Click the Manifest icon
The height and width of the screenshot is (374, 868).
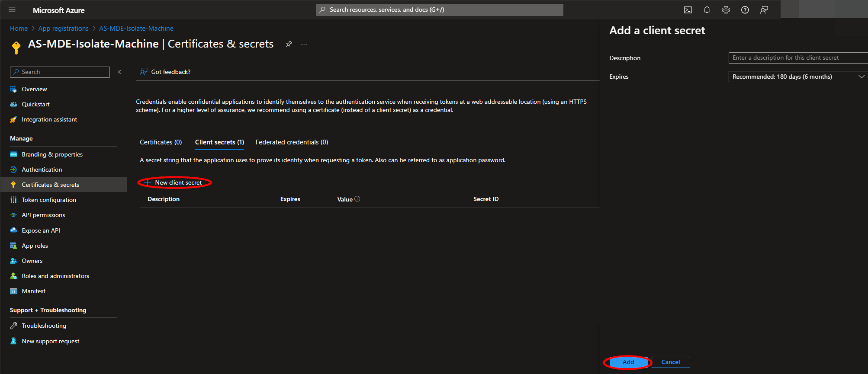13,291
